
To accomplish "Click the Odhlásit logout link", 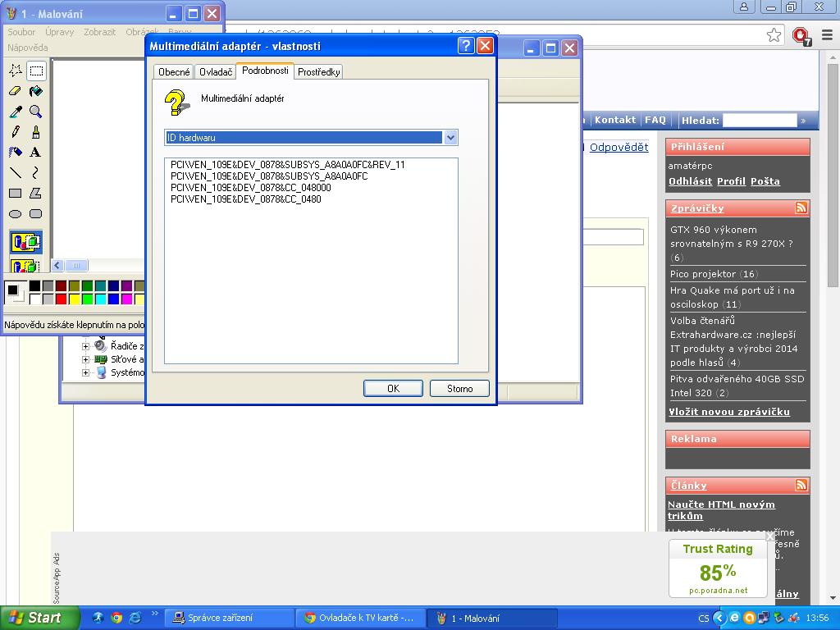I will pos(690,181).
